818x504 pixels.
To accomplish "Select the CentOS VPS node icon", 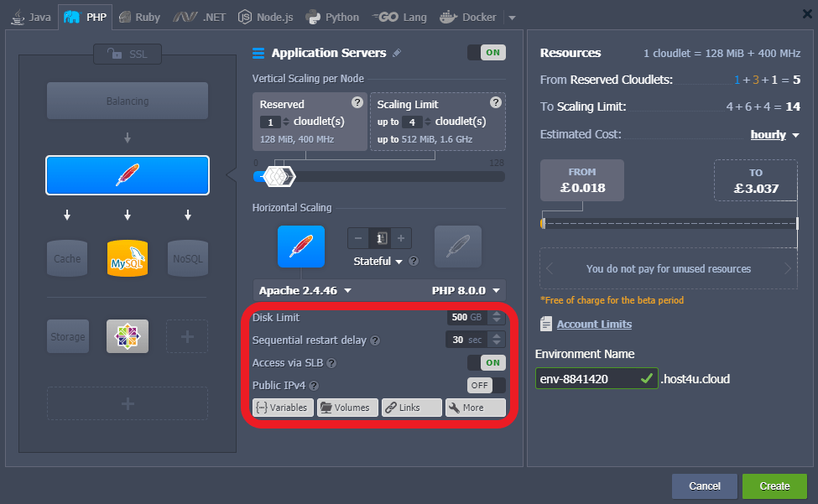I will point(128,336).
